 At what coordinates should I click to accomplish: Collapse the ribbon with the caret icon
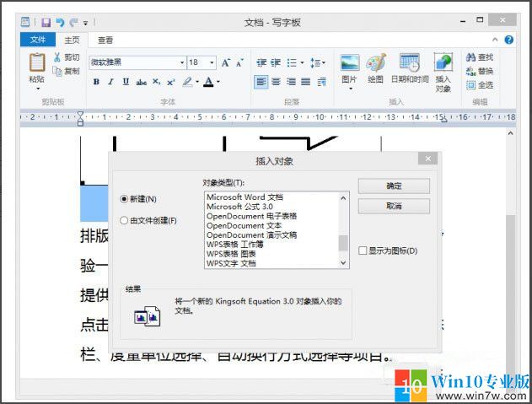click(495, 40)
